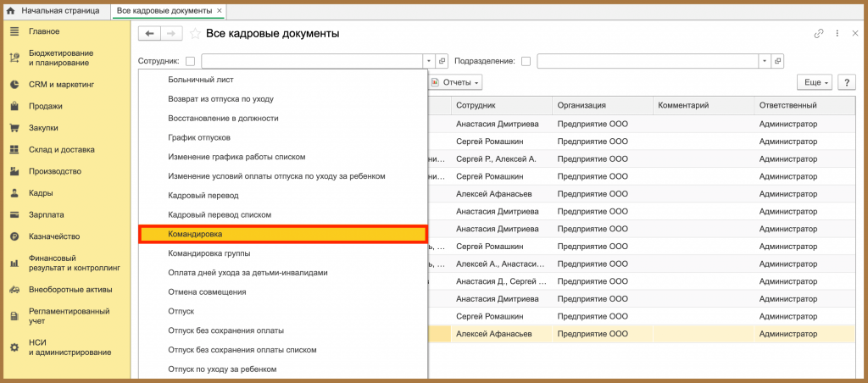This screenshot has height=383, width=868.
Task: Close the form with the X button
Action: (854, 34)
